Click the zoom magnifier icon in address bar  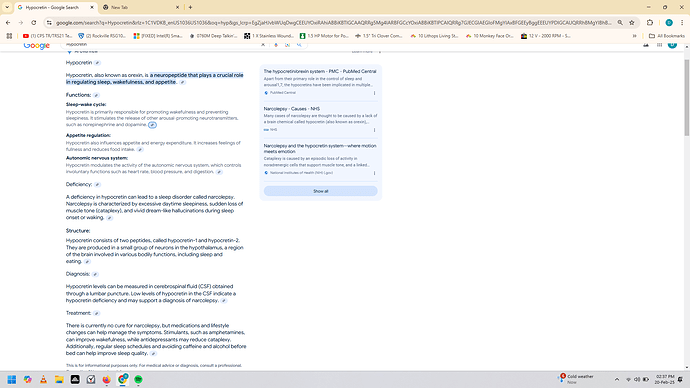620,22
